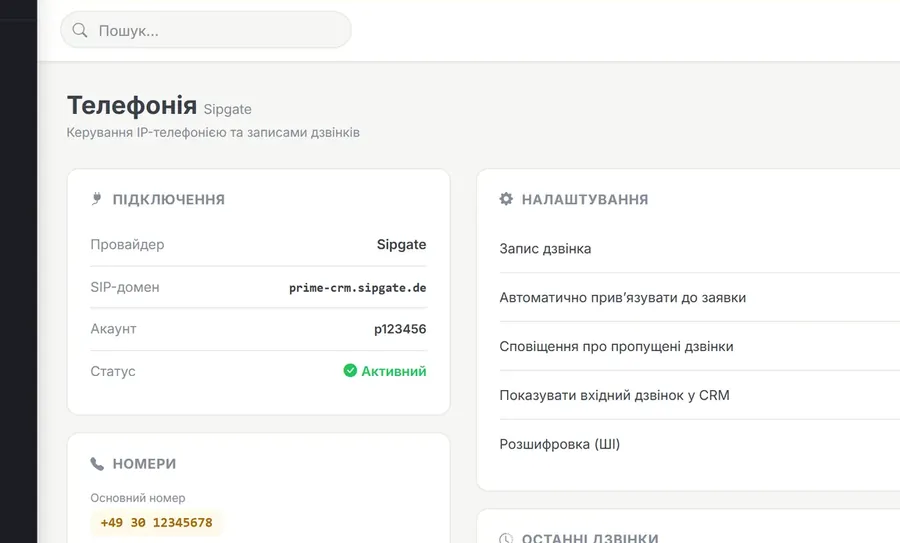This screenshot has height=543, width=900.
Task: Click the plug icon beside Підключення
Action: tap(96, 199)
